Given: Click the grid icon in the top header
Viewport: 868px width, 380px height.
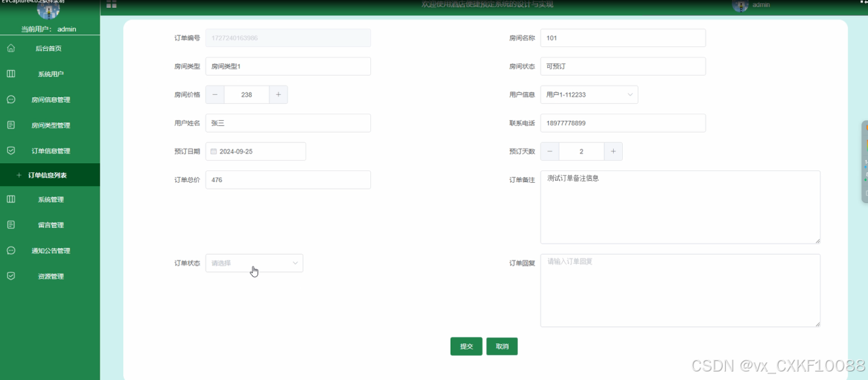Looking at the screenshot, I should pyautogui.click(x=112, y=4).
